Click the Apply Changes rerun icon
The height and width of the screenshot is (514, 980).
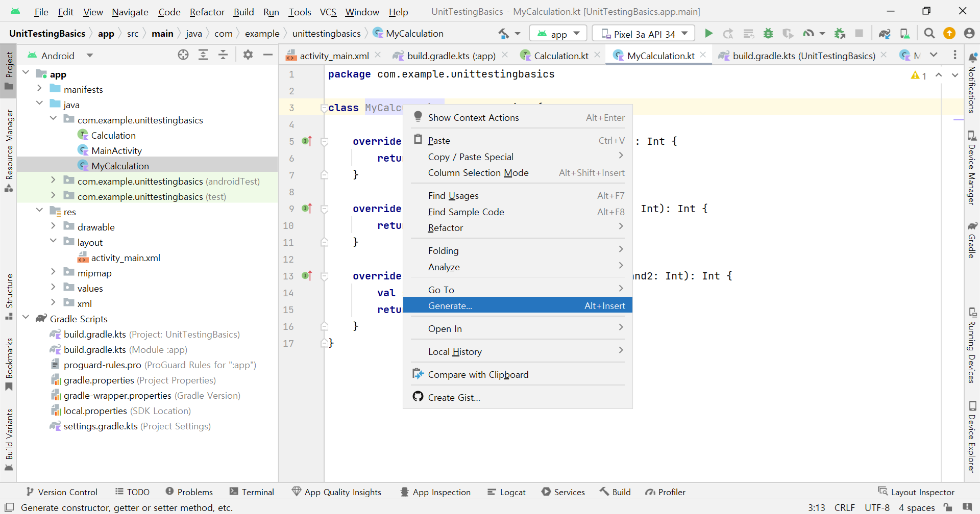728,34
